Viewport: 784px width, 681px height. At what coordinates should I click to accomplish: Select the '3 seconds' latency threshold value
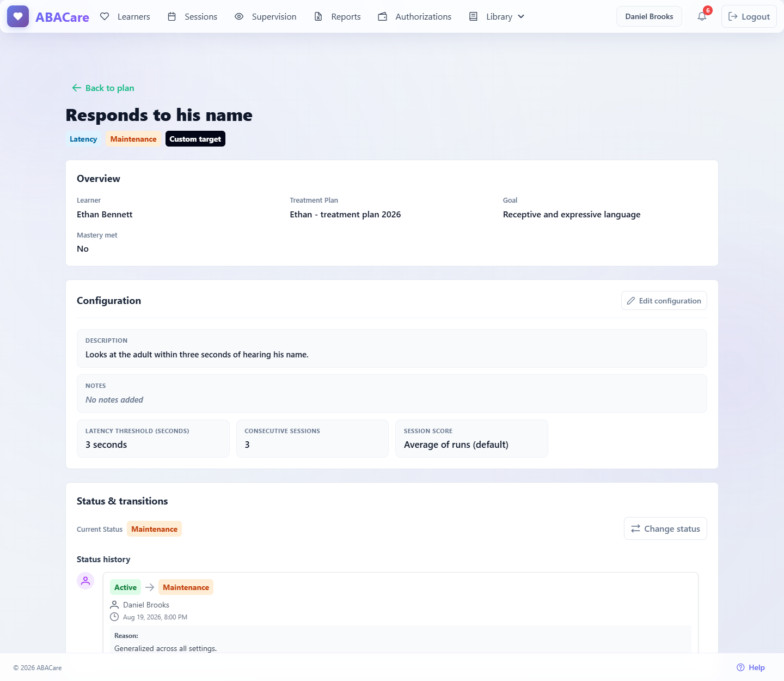click(106, 445)
